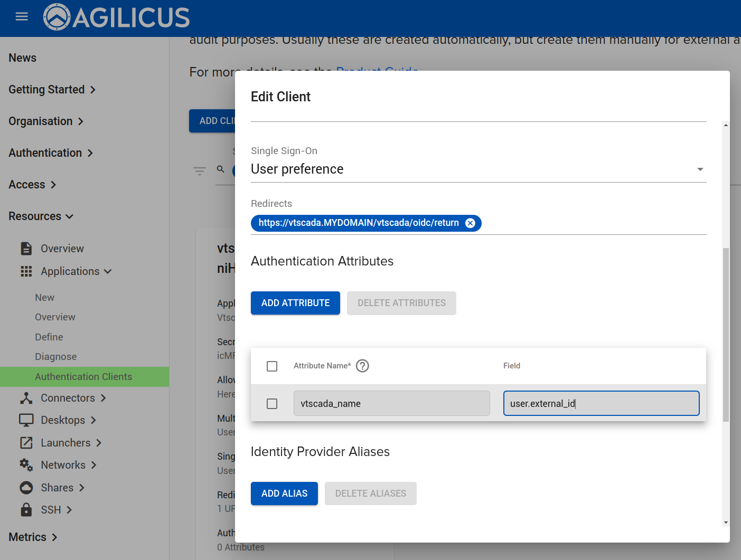The height and width of the screenshot is (560, 741).
Task: Click the SSH lock icon
Action: [x=26, y=510]
